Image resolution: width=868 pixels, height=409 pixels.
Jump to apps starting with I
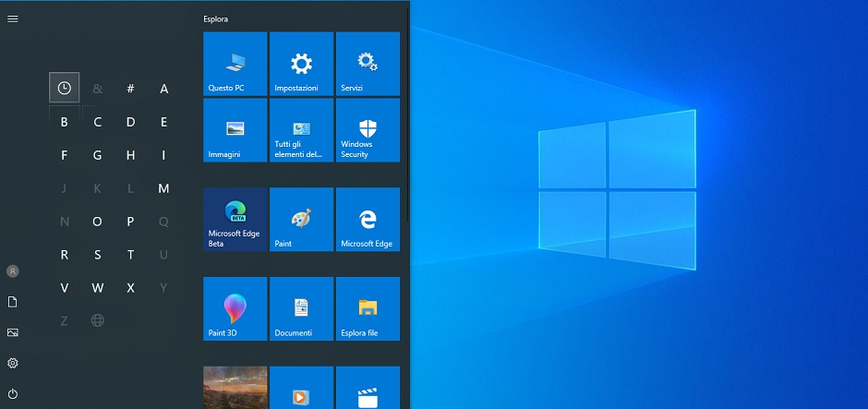click(x=163, y=155)
